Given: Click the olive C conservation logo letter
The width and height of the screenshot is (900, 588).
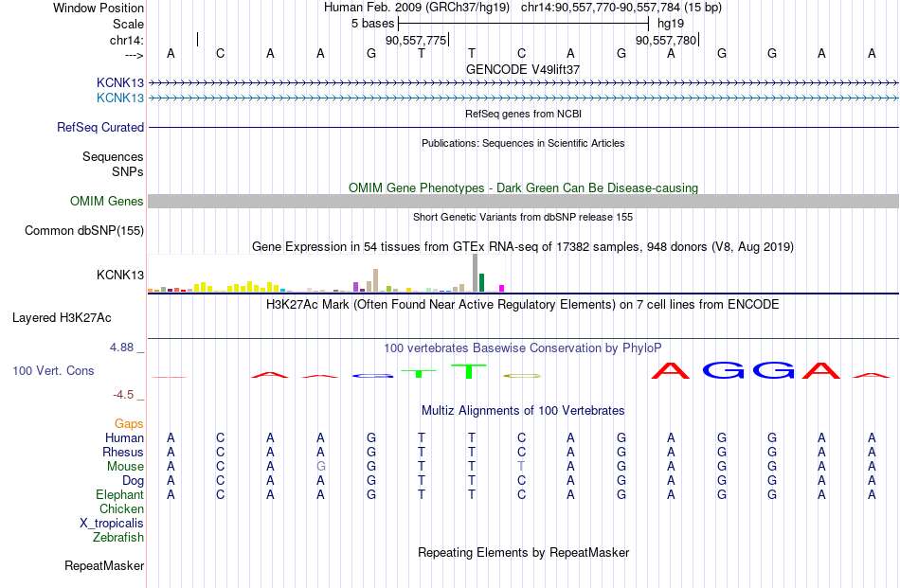Looking at the screenshot, I should [x=522, y=376].
